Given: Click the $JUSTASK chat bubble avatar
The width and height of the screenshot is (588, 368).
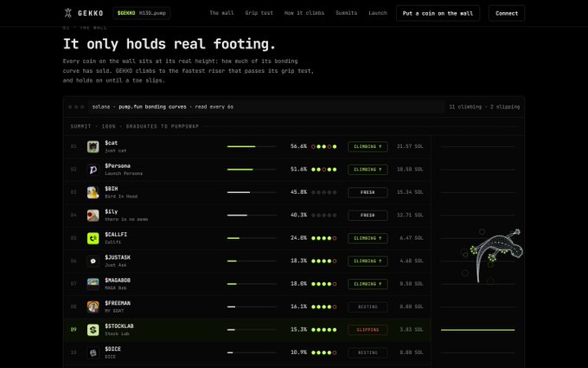Looking at the screenshot, I should click(x=93, y=261).
